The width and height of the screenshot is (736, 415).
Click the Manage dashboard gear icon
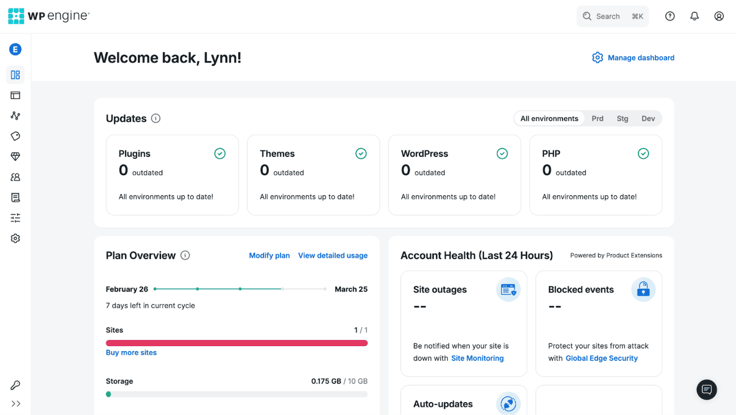(597, 58)
